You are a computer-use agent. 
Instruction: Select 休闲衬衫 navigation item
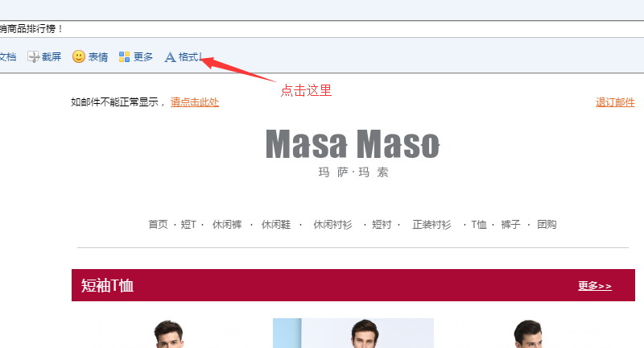pyautogui.click(x=332, y=224)
